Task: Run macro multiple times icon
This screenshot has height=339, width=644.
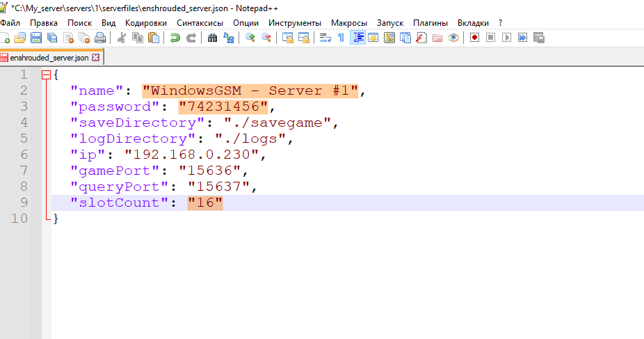Action: click(522, 38)
